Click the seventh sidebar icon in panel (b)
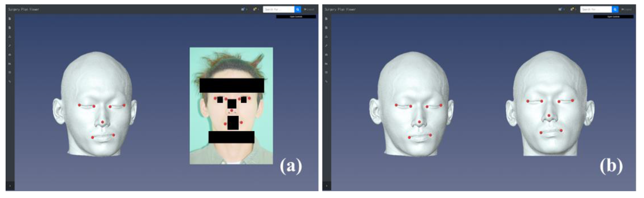644x198 pixels. [x=326, y=72]
